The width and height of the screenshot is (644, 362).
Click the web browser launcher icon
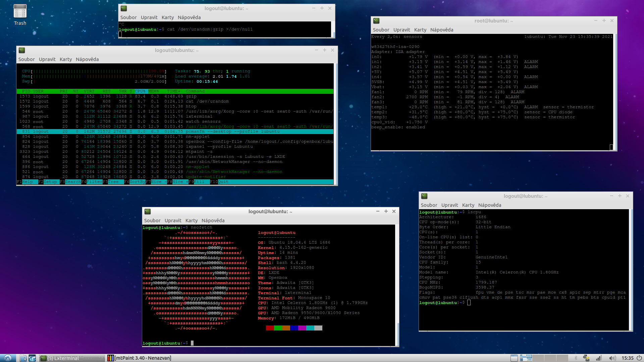[x=32, y=358]
